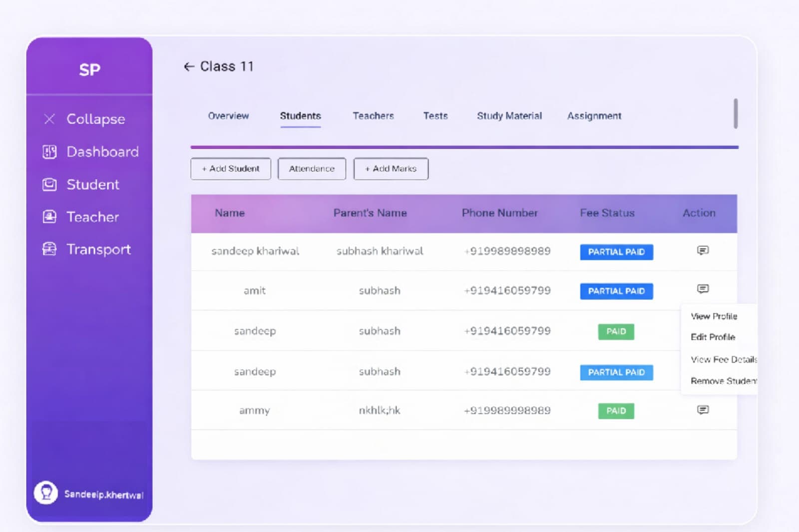Screen dimensions: 799x532
Task: Click the Collapse sidebar X icon
Action: (x=49, y=119)
